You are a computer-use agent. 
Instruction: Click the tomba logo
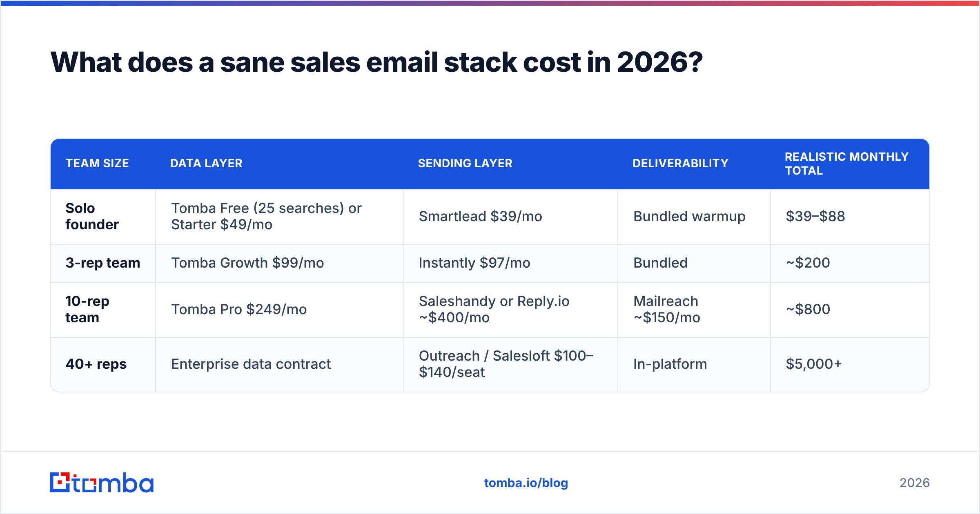coord(102,483)
